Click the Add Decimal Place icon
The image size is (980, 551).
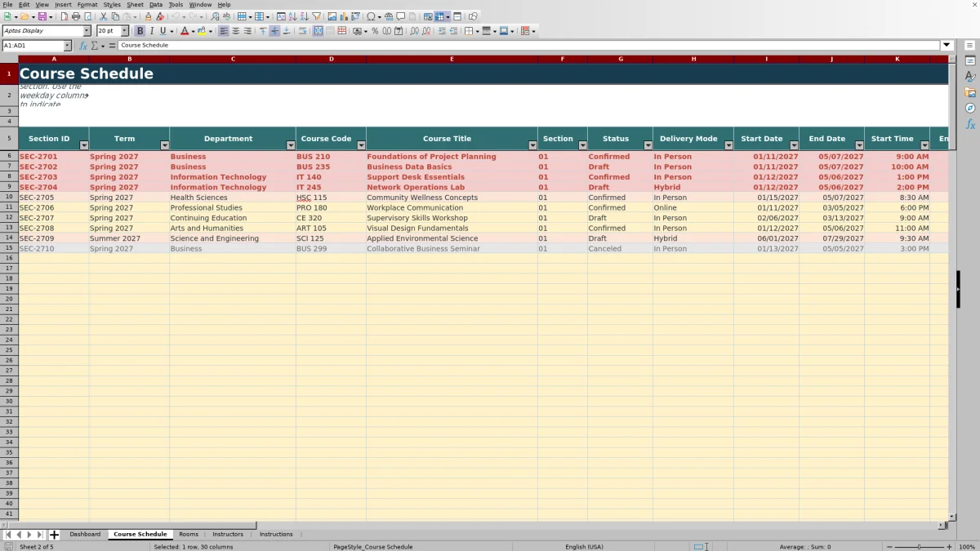pyautogui.click(x=414, y=31)
